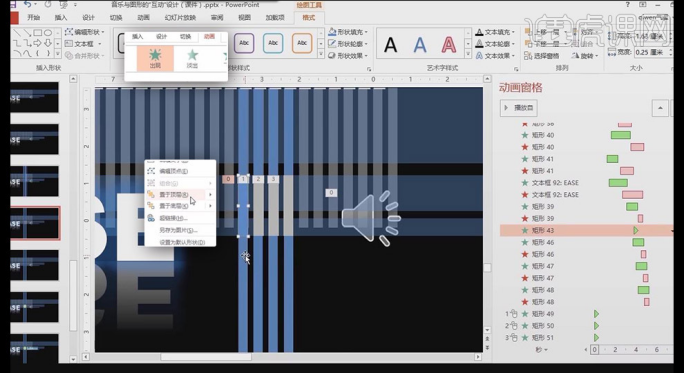The height and width of the screenshot is (373, 684).
Task: Open 形状填充 dropdown
Action: tap(348, 32)
